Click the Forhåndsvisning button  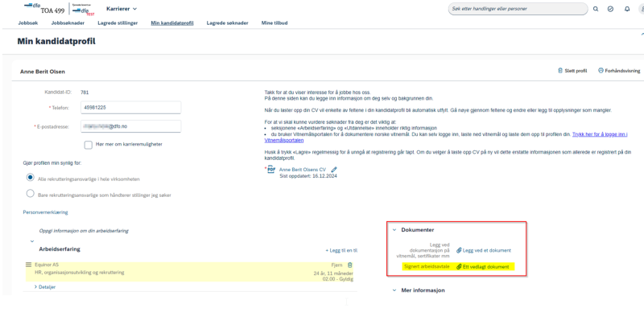619,71
